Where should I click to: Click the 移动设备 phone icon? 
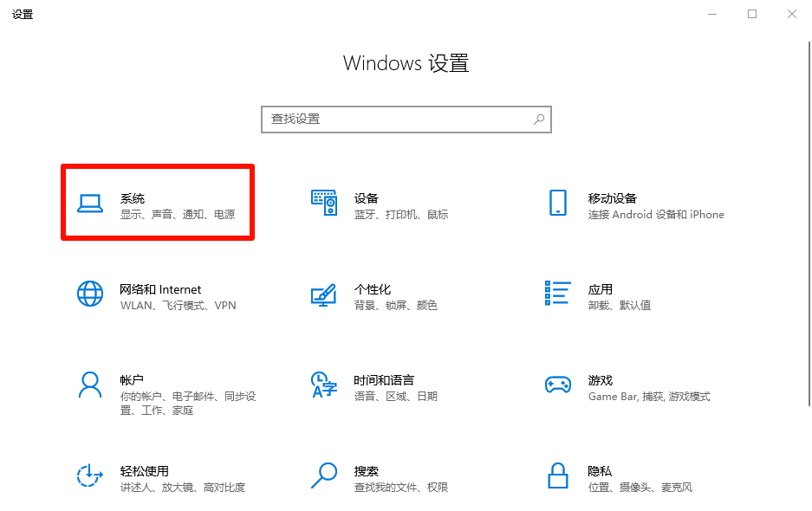coord(558,203)
